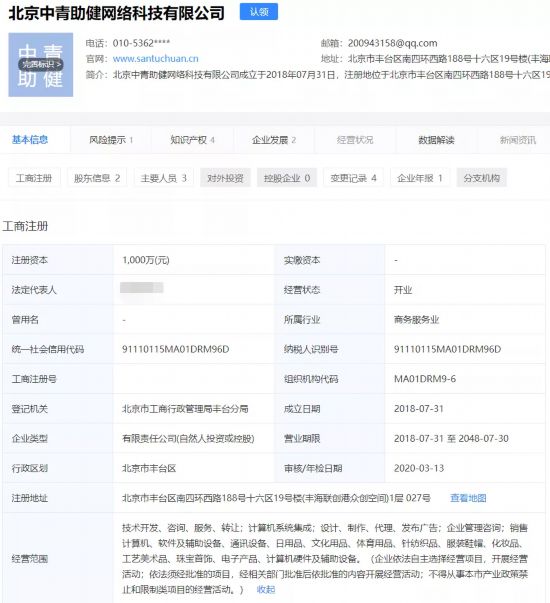This screenshot has width=550, height=603.
Task: Click the 光西标识 badge on logo
Action: 40,64
